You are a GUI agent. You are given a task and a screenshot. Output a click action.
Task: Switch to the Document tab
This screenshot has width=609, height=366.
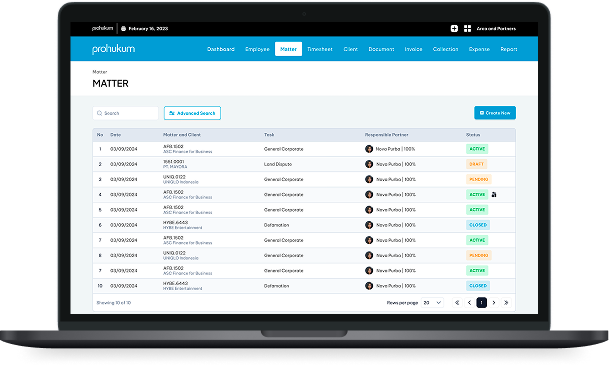[381, 49]
